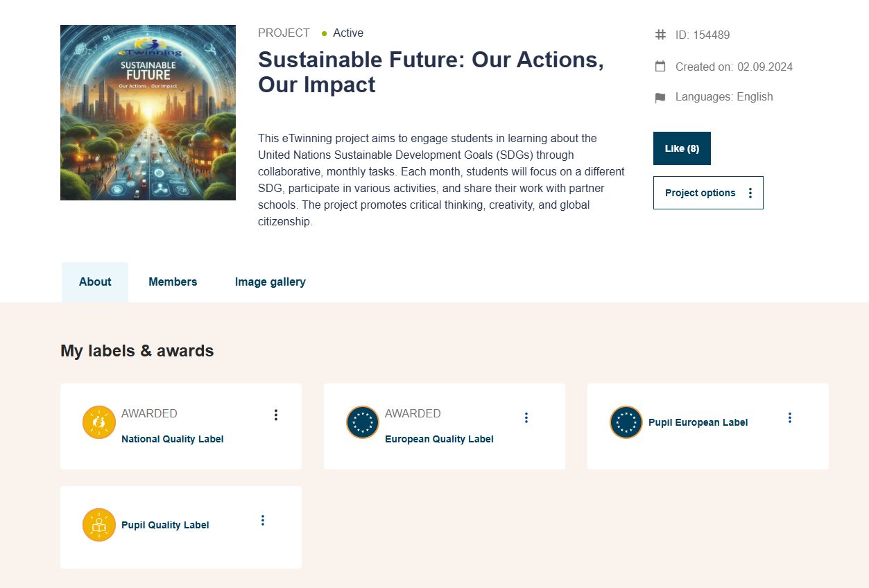This screenshot has height=588, width=869.
Task: Click the Sustainable Future project thumbnail
Action: (x=148, y=112)
